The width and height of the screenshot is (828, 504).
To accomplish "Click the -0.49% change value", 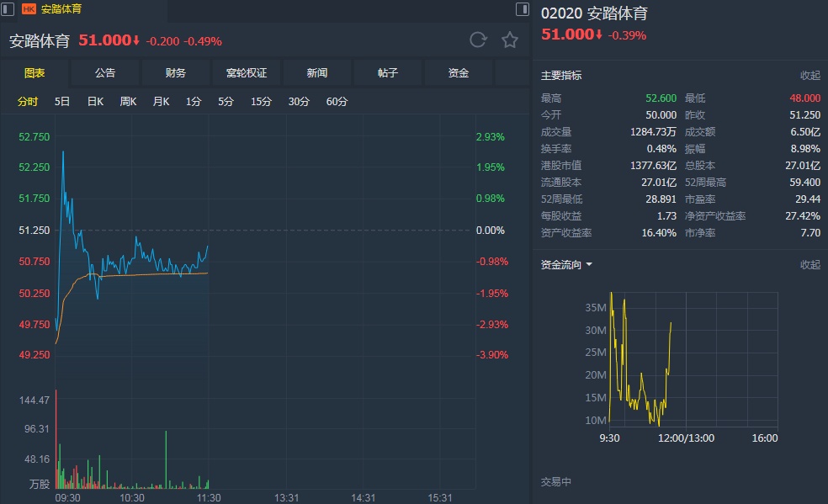I will tap(203, 41).
